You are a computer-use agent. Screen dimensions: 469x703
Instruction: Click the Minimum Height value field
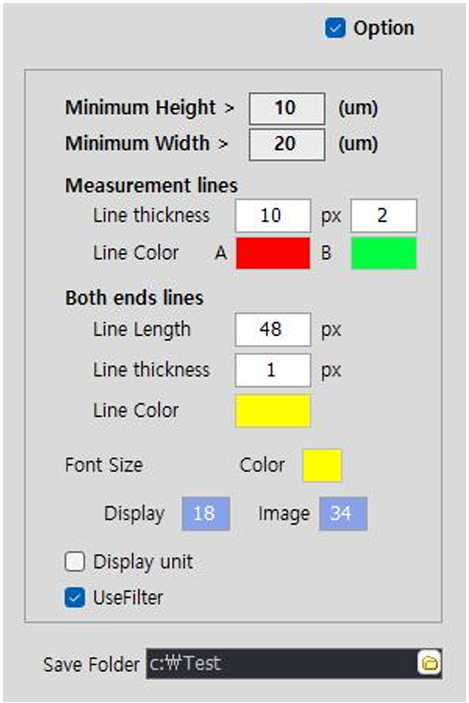coord(287,108)
